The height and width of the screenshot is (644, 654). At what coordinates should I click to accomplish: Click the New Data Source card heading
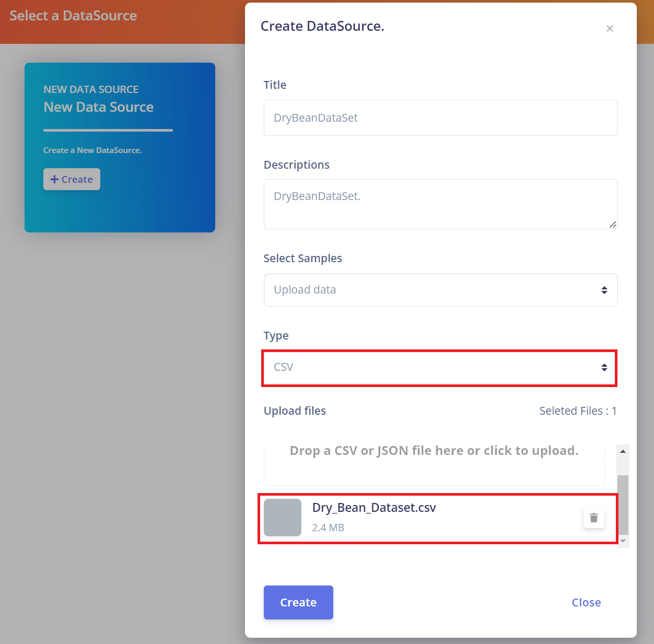pos(99,107)
